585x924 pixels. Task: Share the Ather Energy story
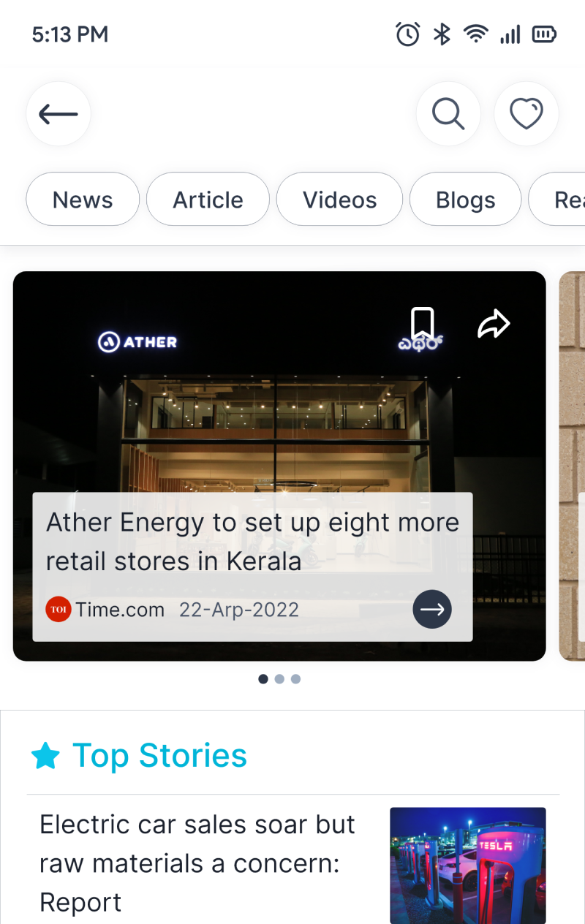(x=494, y=324)
